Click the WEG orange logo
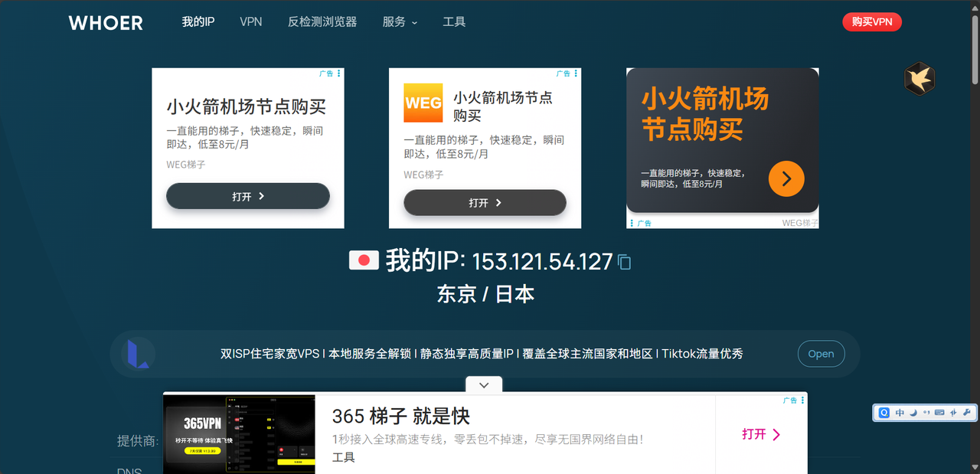 [x=423, y=103]
